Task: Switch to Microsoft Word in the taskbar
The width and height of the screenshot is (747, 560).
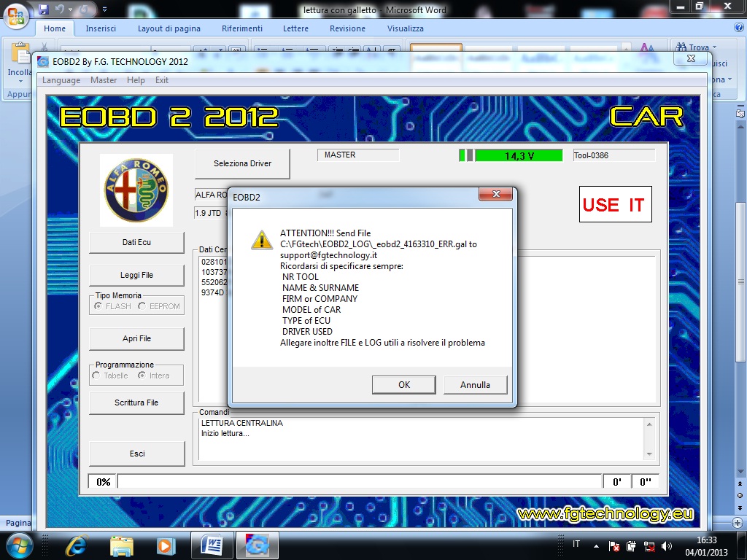Action: tap(212, 545)
